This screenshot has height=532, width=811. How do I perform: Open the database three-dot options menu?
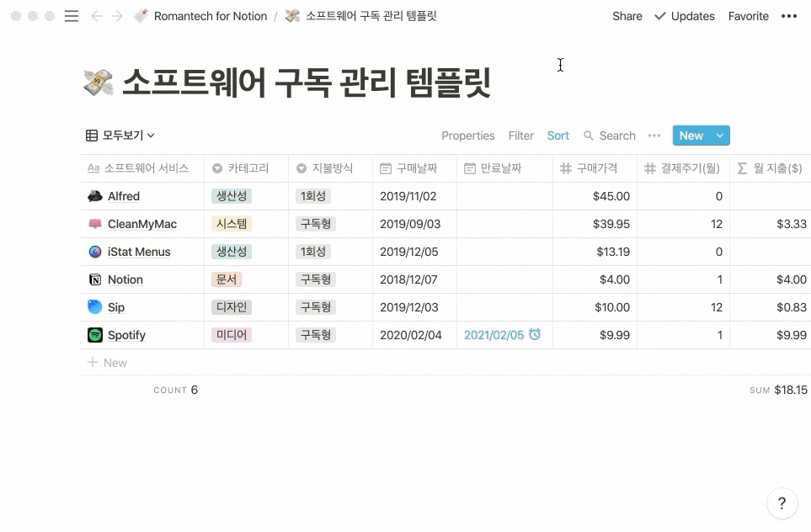[654, 136]
